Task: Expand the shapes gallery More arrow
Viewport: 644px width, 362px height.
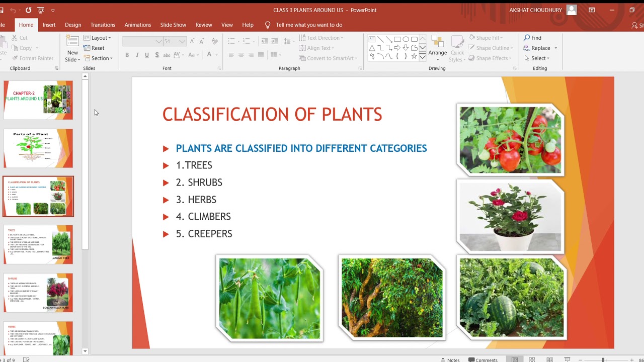Action: tap(423, 57)
